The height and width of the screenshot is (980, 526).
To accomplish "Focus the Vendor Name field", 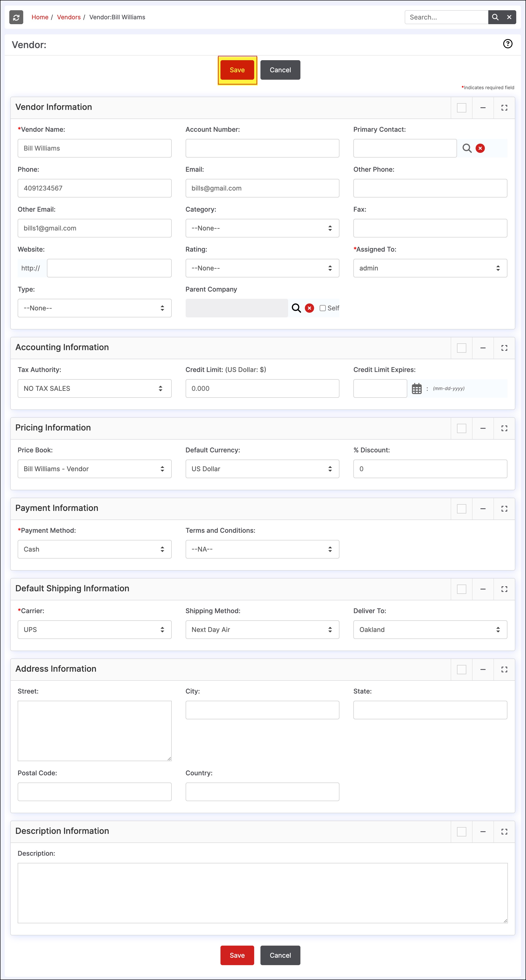I will [x=94, y=148].
